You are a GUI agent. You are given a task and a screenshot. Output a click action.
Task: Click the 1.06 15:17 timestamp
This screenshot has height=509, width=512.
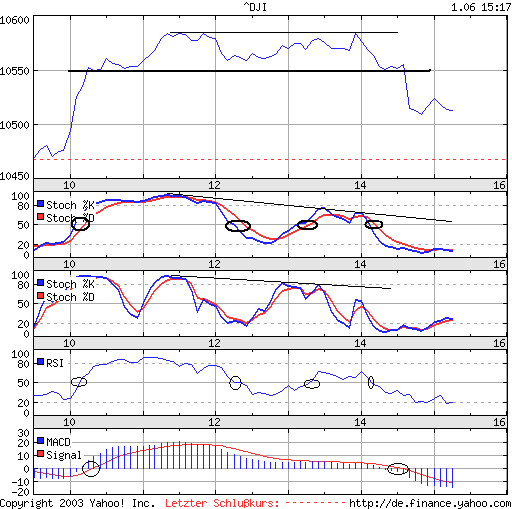481,7
